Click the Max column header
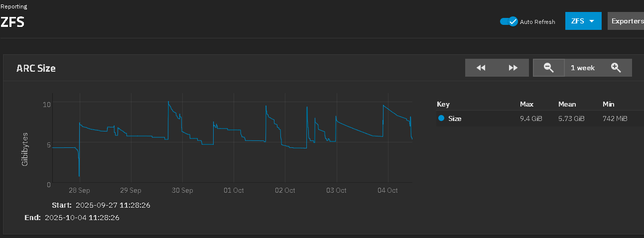644x238 pixels. (x=526, y=104)
